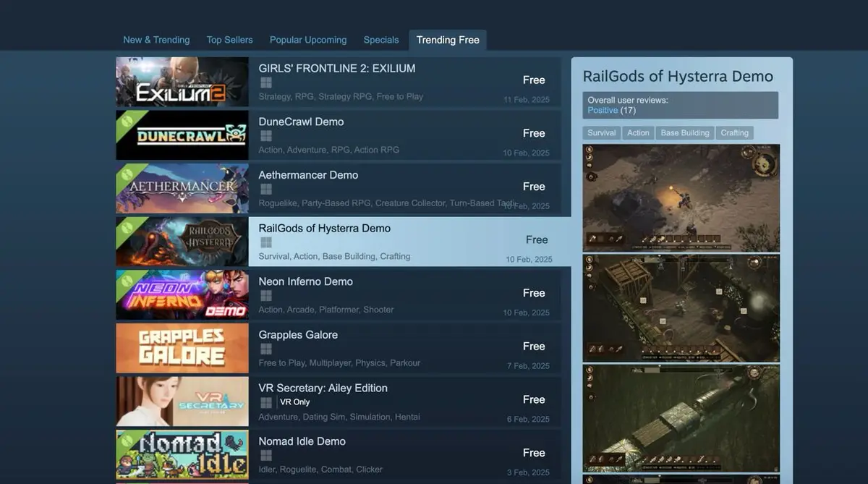Open the Aethermancer Demo title

click(308, 175)
